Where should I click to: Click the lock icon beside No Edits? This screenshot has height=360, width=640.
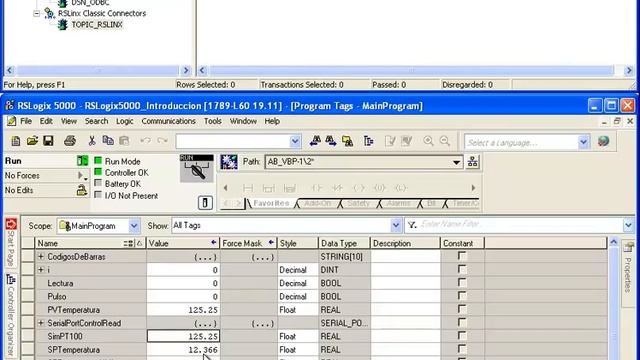click(x=82, y=190)
